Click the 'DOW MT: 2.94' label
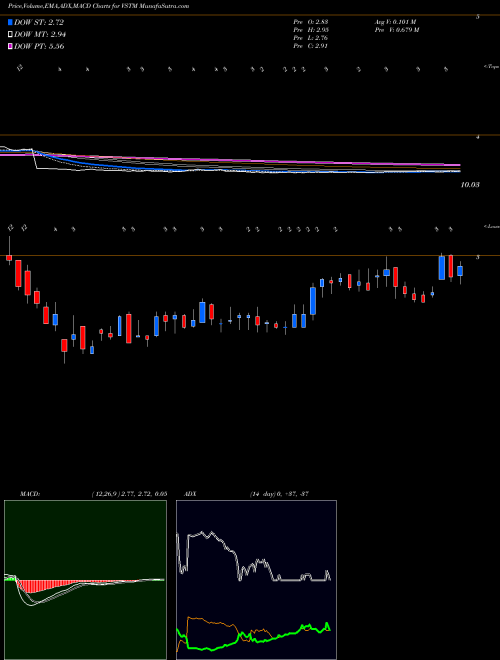Image resolution: width=500 pixels, height=660 pixels. pos(40,35)
